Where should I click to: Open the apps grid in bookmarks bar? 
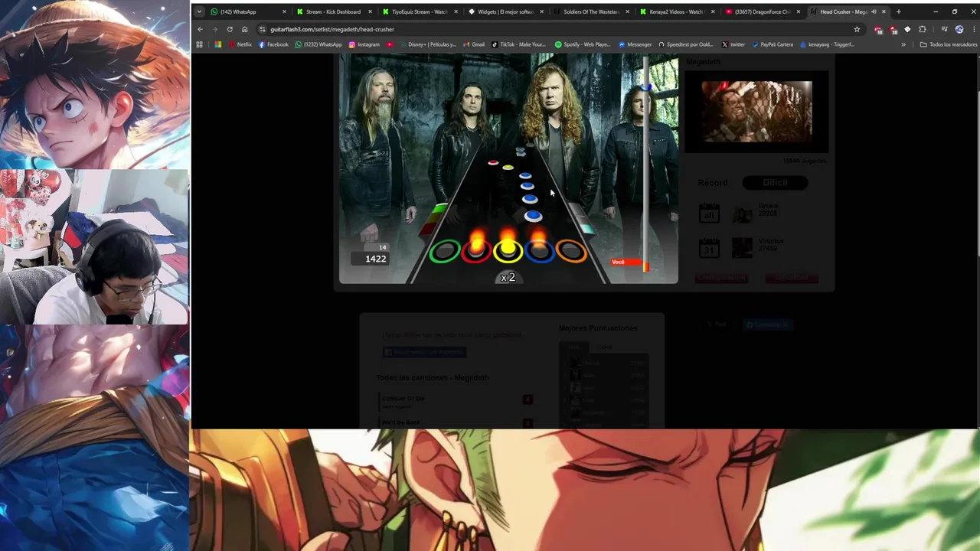(x=200, y=44)
